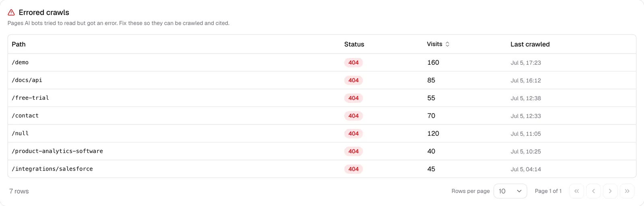Viewport: 644px width, 206px height.
Task: Click the Errored crawls warning triangle icon
Action: pyautogui.click(x=11, y=12)
